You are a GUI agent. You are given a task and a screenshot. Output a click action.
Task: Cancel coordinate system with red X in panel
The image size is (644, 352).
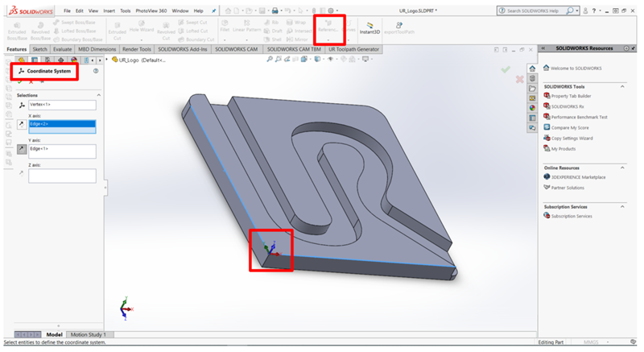point(31,81)
